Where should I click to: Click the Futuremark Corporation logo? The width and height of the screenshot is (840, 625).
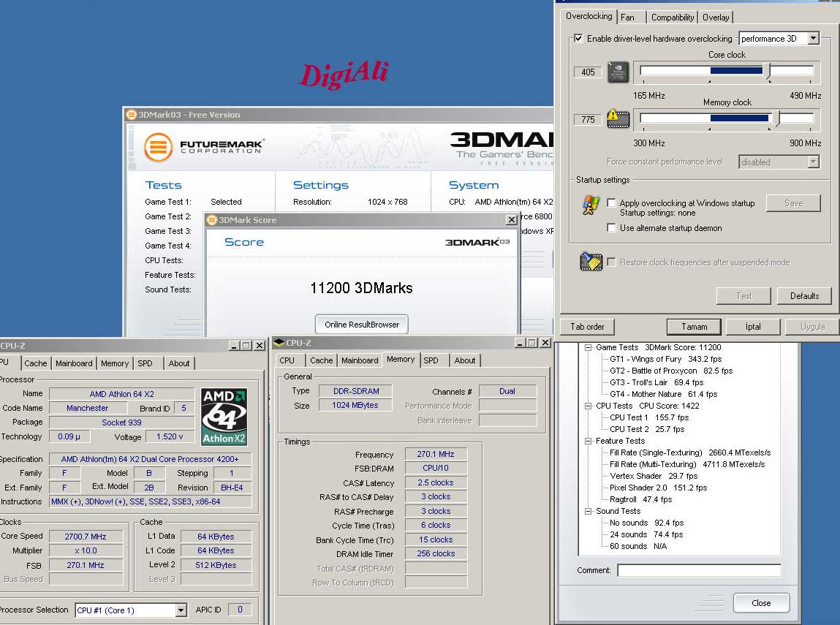tap(203, 147)
